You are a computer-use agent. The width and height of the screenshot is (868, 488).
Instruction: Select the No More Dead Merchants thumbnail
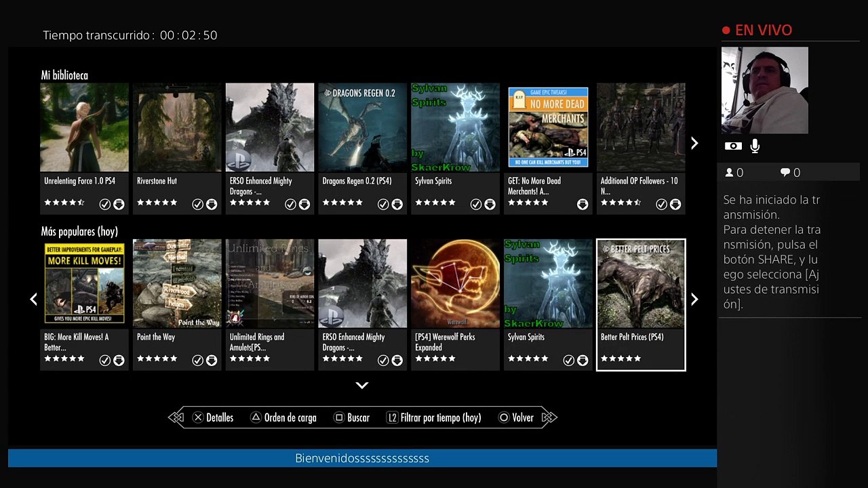(548, 127)
